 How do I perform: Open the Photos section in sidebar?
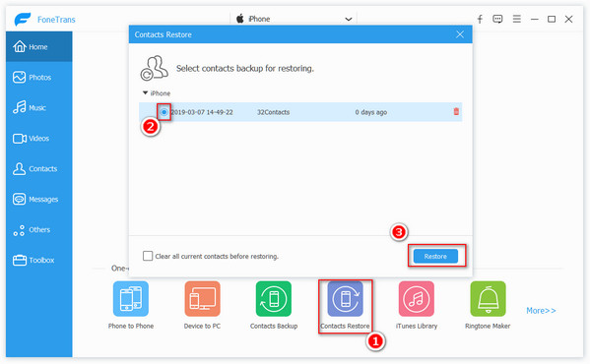pyautogui.click(x=38, y=77)
